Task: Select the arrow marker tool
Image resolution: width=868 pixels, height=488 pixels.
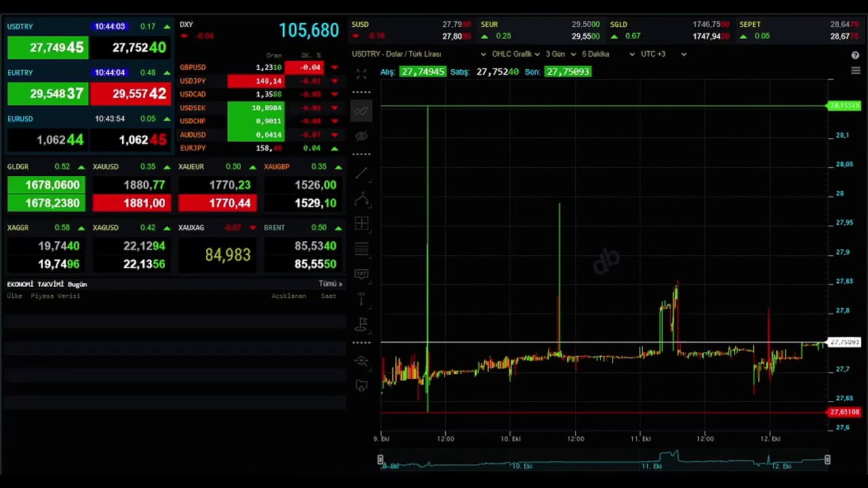Action: [x=361, y=299]
